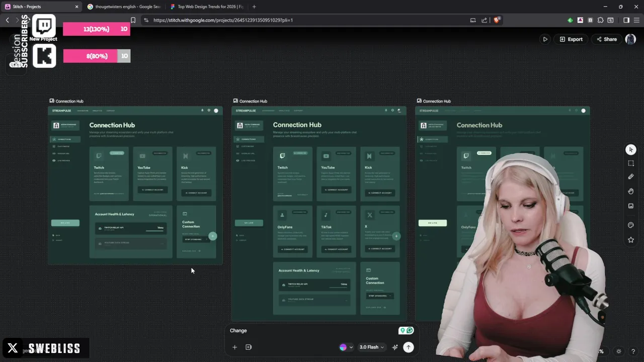644x362 pixels.
Task: Click Twitch card in first screen
Action: coord(109,173)
